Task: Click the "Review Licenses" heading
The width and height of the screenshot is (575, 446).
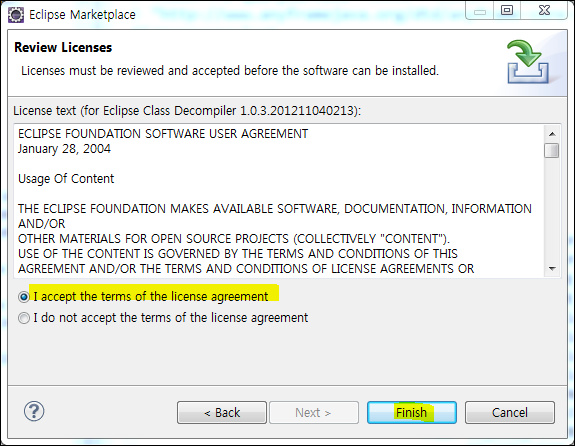Action: [x=63, y=48]
